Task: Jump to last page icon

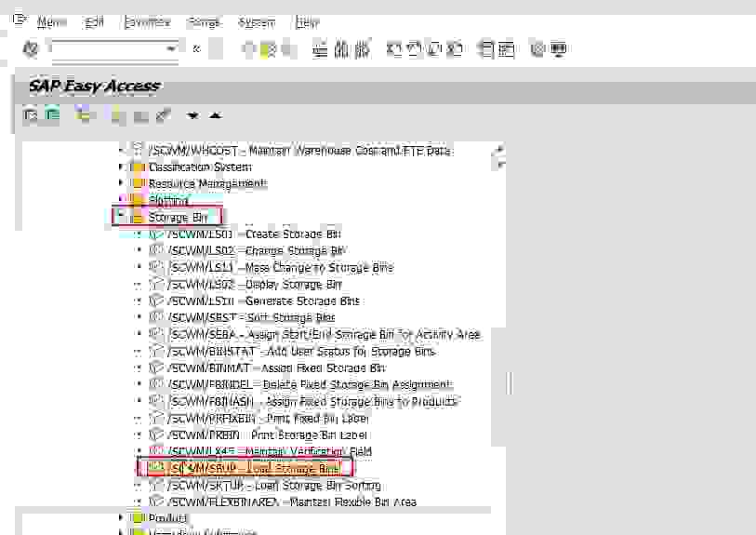Action: pos(454,48)
